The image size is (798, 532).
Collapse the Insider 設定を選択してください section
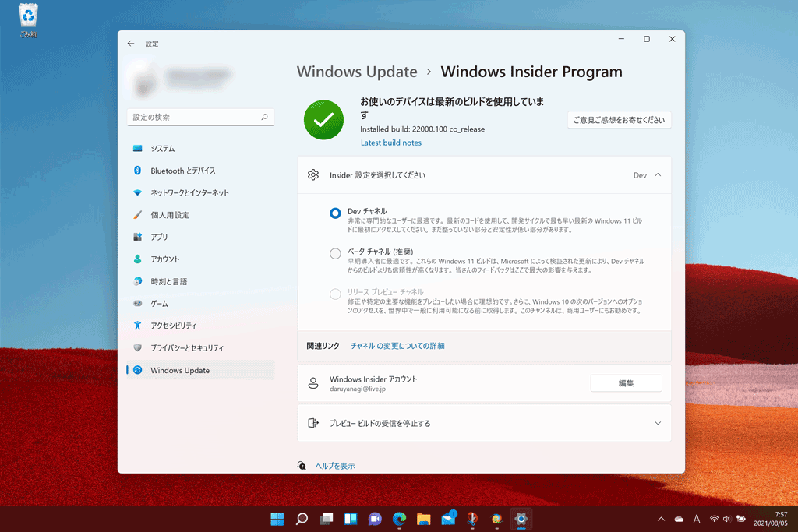[x=659, y=175]
